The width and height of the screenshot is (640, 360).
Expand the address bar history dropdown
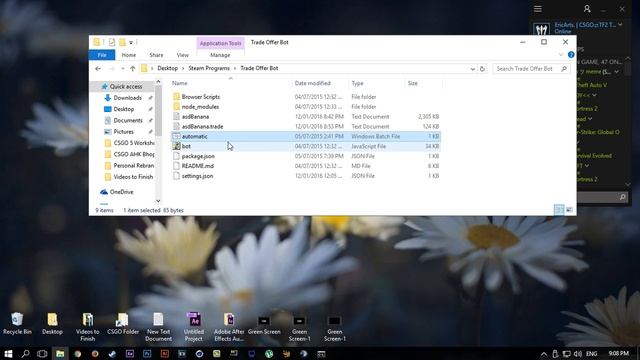click(473, 69)
